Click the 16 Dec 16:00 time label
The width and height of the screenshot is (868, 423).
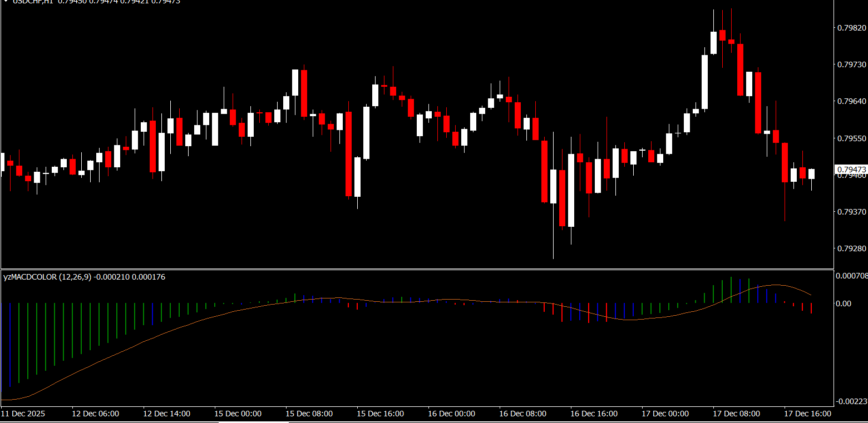coord(594,414)
